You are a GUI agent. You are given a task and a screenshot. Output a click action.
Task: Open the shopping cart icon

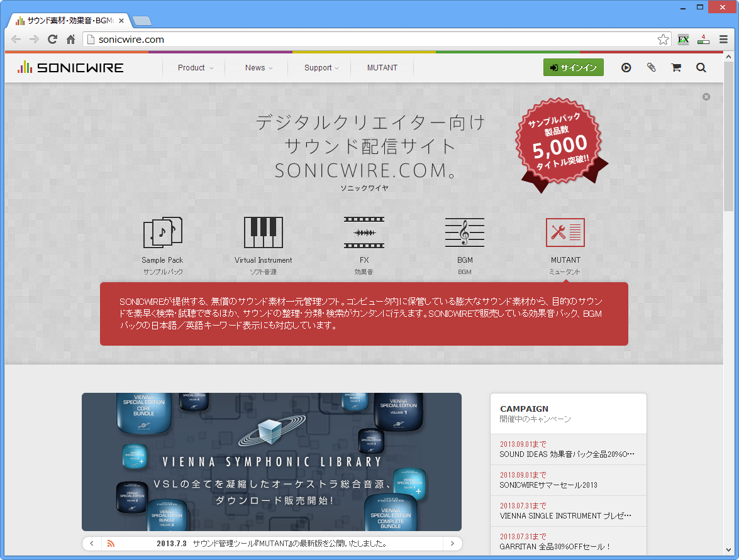(675, 67)
